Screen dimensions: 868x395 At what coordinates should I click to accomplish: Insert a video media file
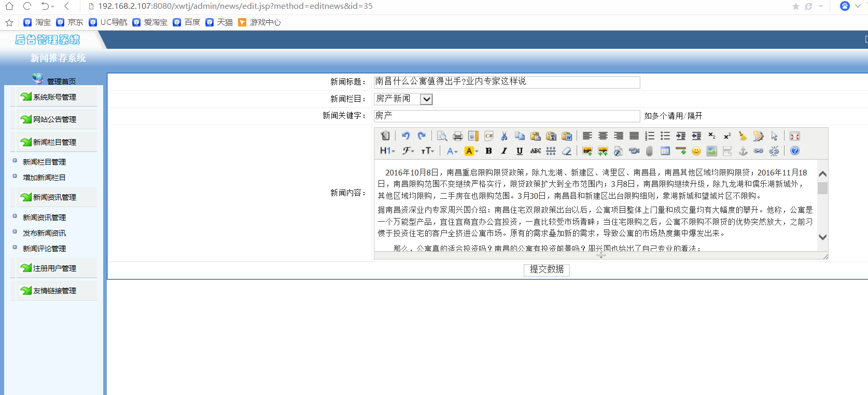pos(634,151)
